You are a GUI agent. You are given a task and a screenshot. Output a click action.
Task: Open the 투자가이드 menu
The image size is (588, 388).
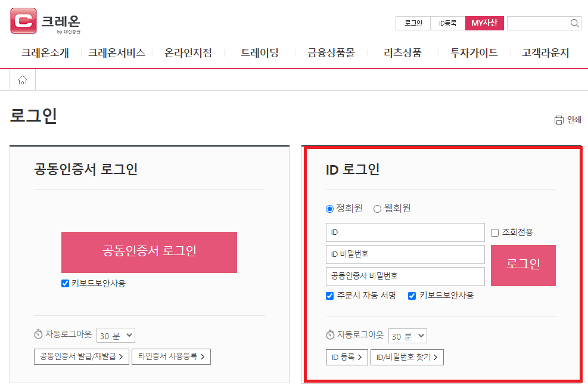tap(474, 53)
